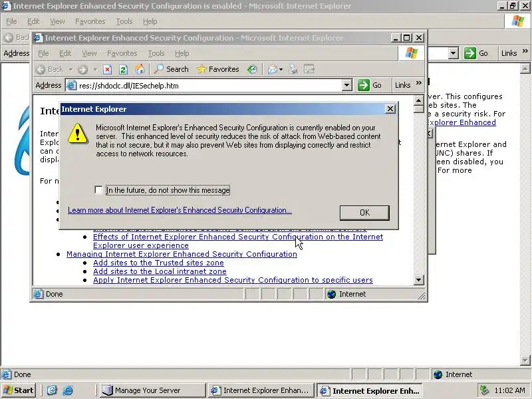Viewport: 532px width, 399px height.
Task: Click the page icon in the front address bar
Action: click(71, 85)
